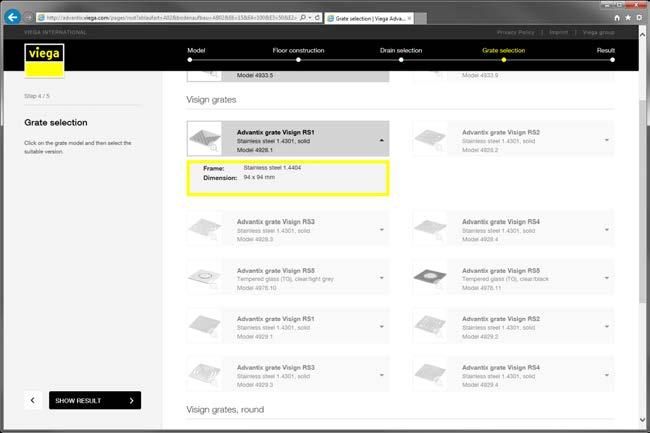Zoom the Visign RS1 Model 4928.1 thumbnail
The width and height of the screenshot is (650, 433).
(204, 138)
